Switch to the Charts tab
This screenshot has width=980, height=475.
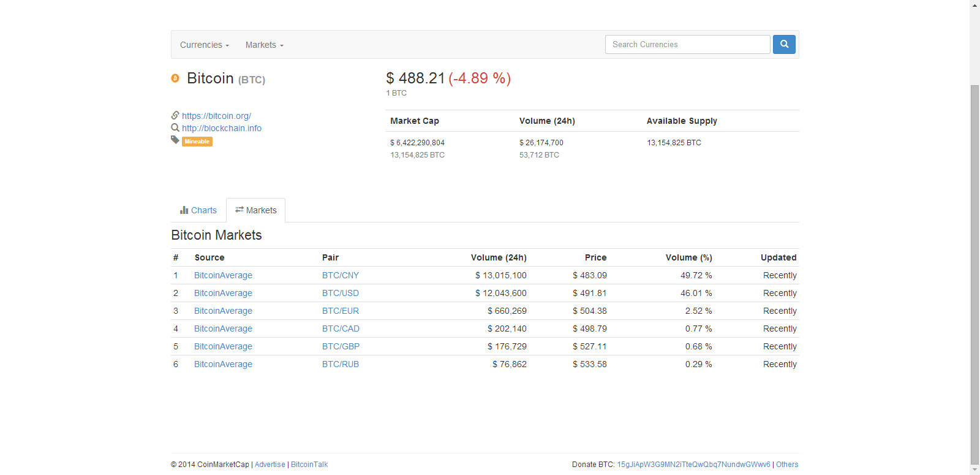[198, 210]
